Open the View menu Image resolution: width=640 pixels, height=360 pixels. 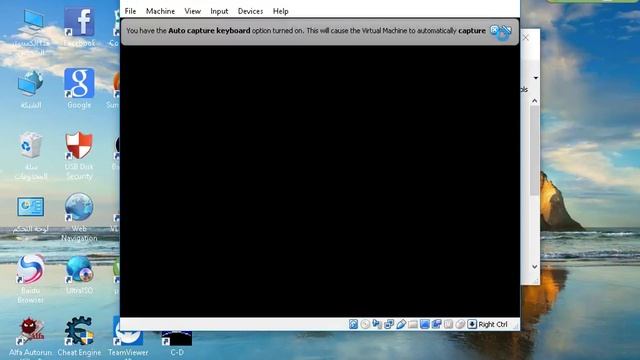[192, 11]
